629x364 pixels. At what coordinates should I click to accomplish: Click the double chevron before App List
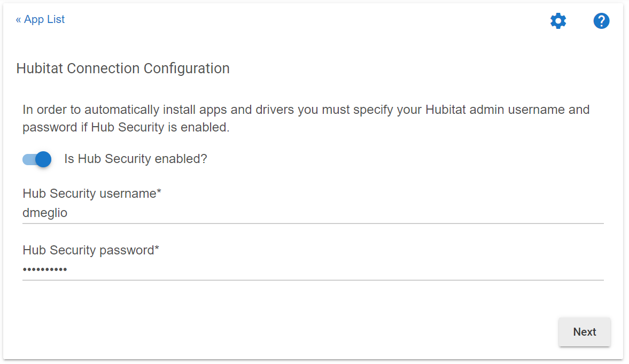(19, 20)
